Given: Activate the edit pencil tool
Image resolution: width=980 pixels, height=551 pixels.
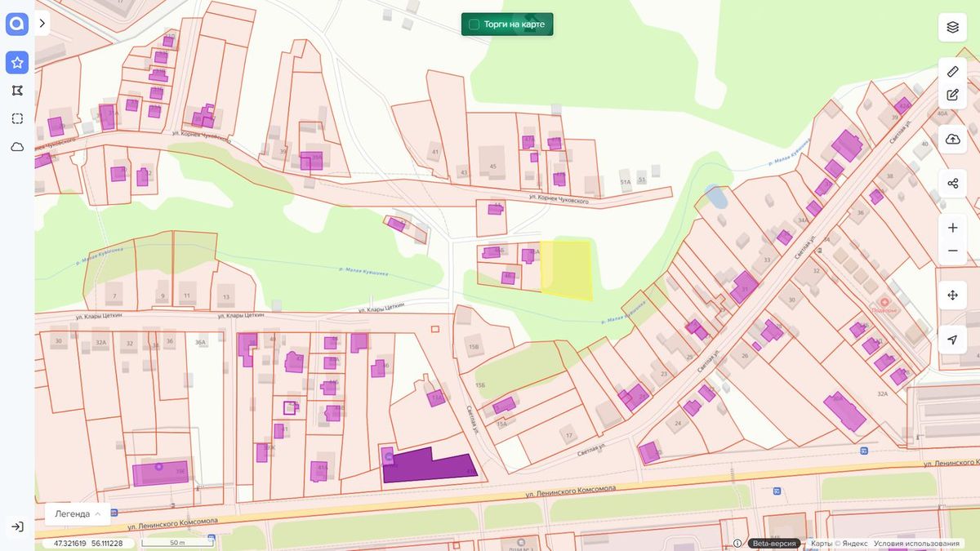Looking at the screenshot, I should click(x=952, y=95).
